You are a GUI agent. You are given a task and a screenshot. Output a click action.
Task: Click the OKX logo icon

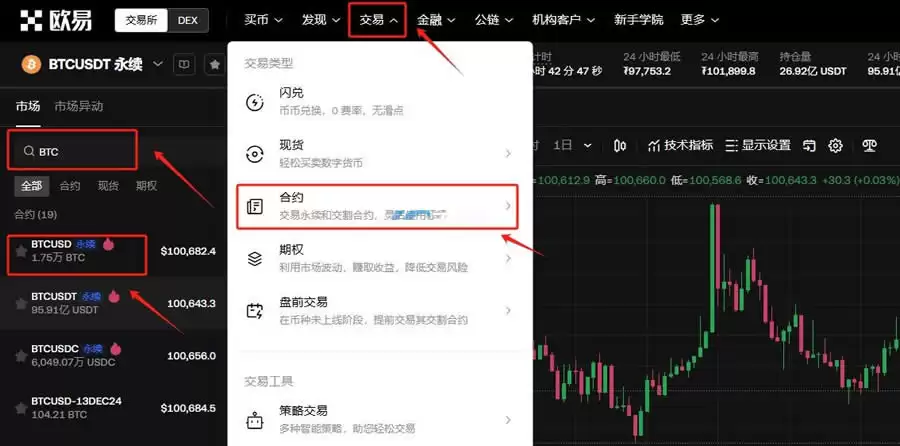(31, 20)
